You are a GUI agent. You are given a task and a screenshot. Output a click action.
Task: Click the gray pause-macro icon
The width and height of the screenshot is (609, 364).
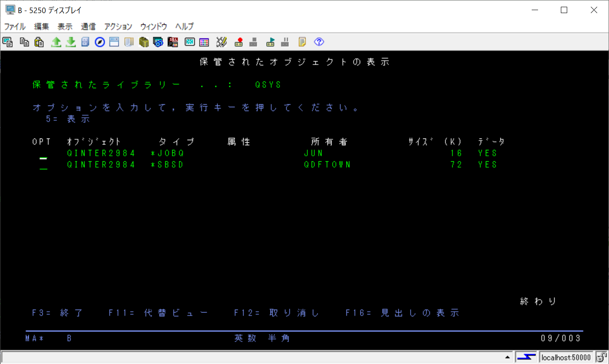285,42
